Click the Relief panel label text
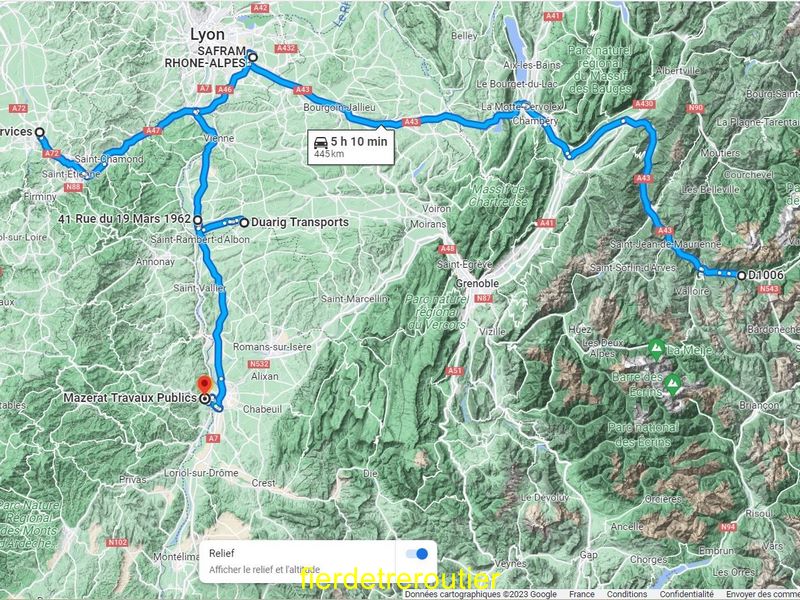The image size is (800, 600). pos(222,553)
